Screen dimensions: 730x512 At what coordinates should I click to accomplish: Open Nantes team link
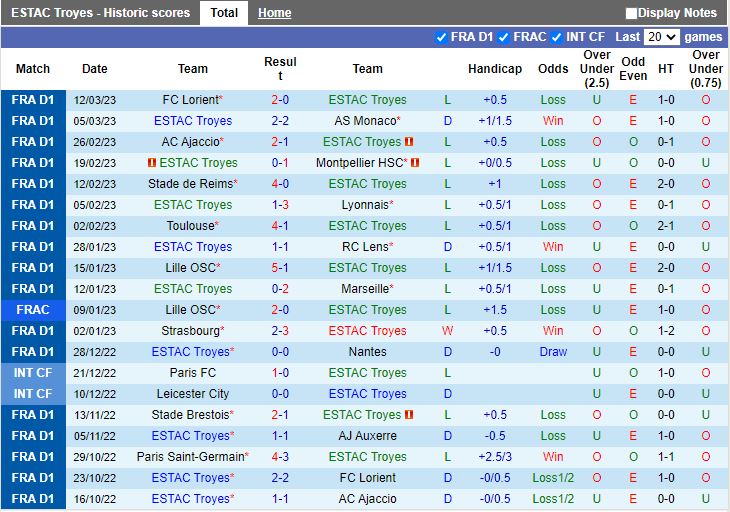[x=368, y=351]
